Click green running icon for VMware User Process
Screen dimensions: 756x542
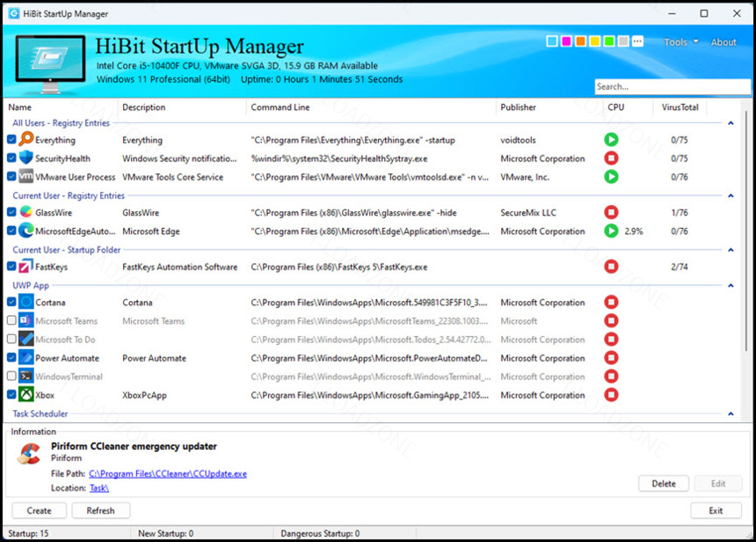tap(611, 177)
